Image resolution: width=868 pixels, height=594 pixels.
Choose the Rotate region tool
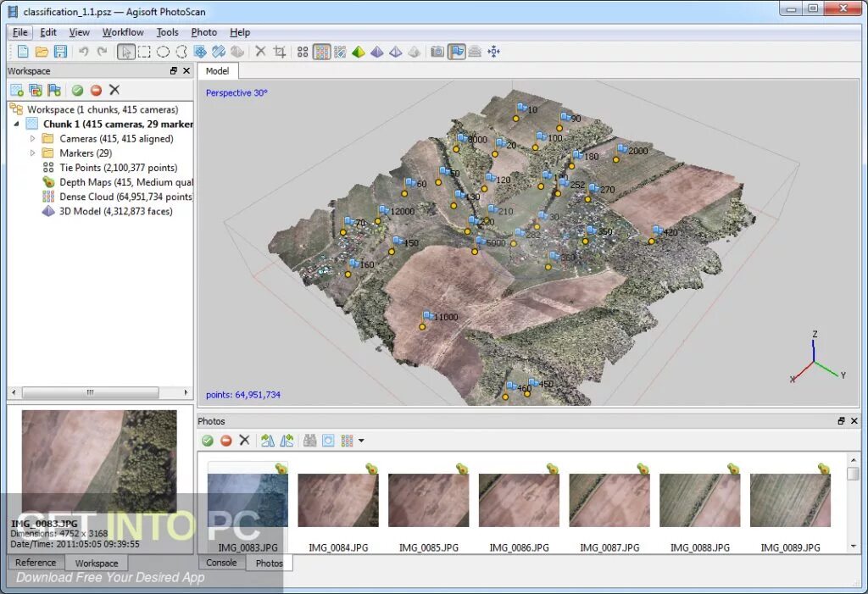point(219,52)
